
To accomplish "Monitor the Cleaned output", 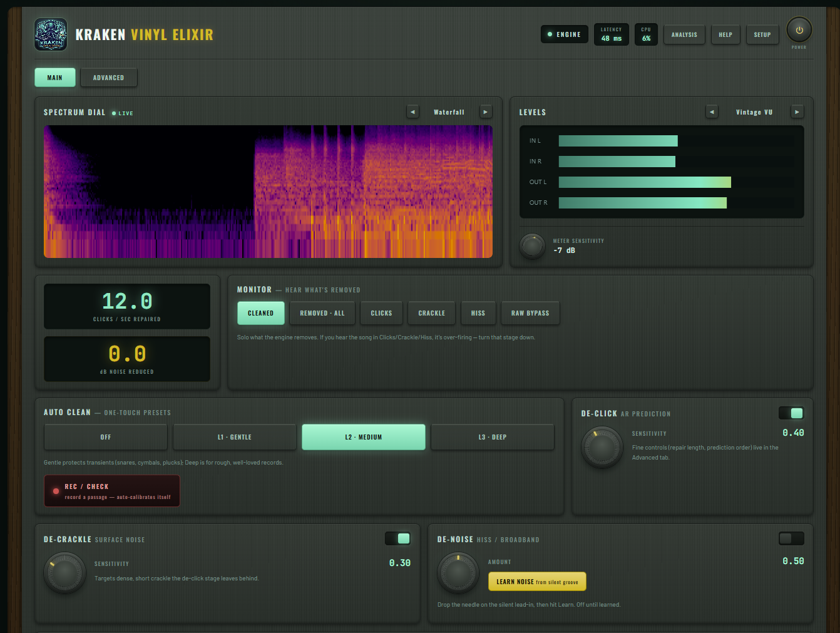I will coord(261,313).
